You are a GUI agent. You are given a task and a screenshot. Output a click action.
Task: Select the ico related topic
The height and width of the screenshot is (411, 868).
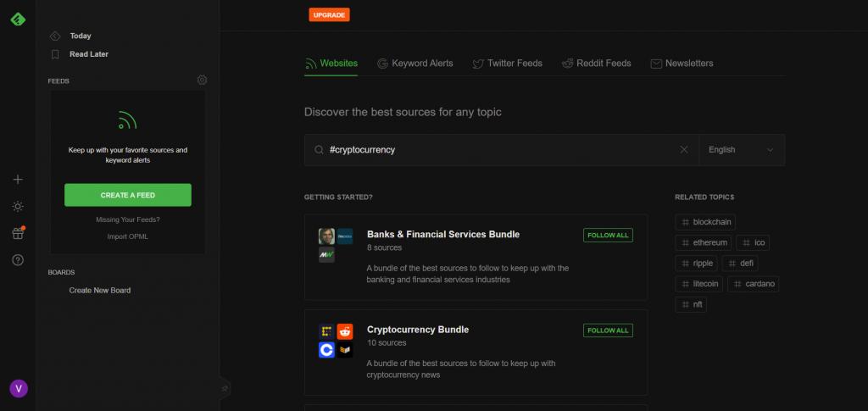[x=753, y=243]
